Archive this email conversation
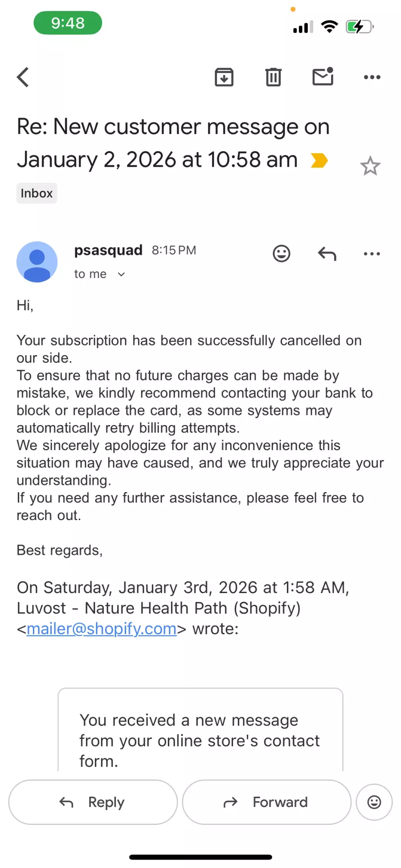401x868 pixels. click(x=224, y=77)
